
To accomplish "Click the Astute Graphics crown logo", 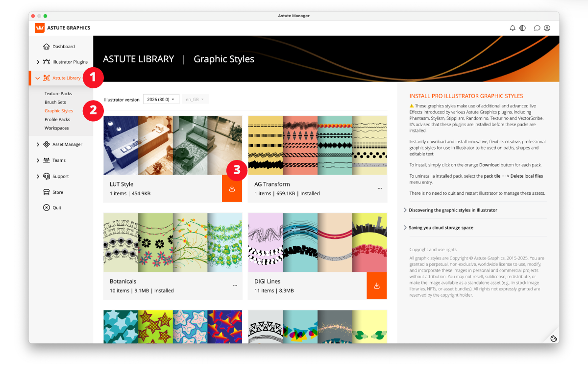I will coord(40,28).
